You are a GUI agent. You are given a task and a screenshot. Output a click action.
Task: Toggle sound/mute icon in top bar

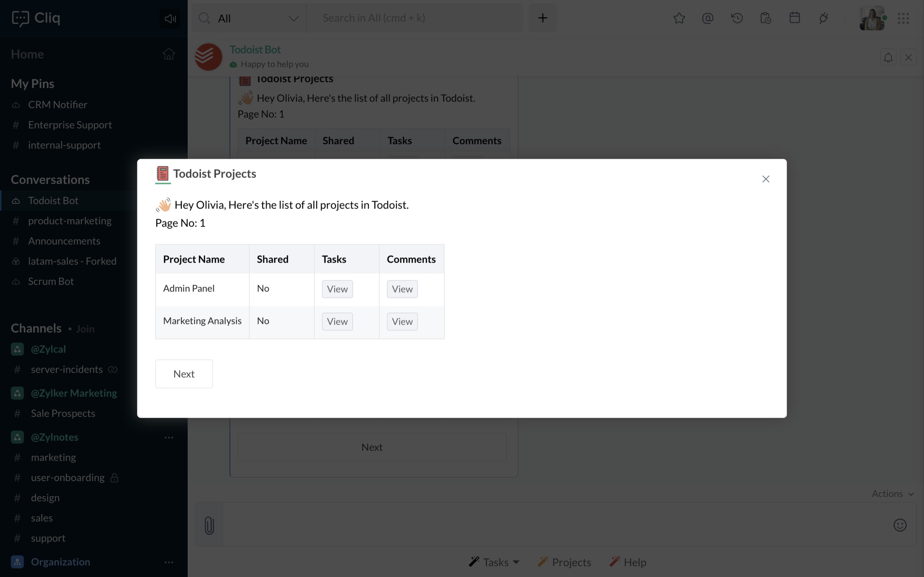coord(170,18)
